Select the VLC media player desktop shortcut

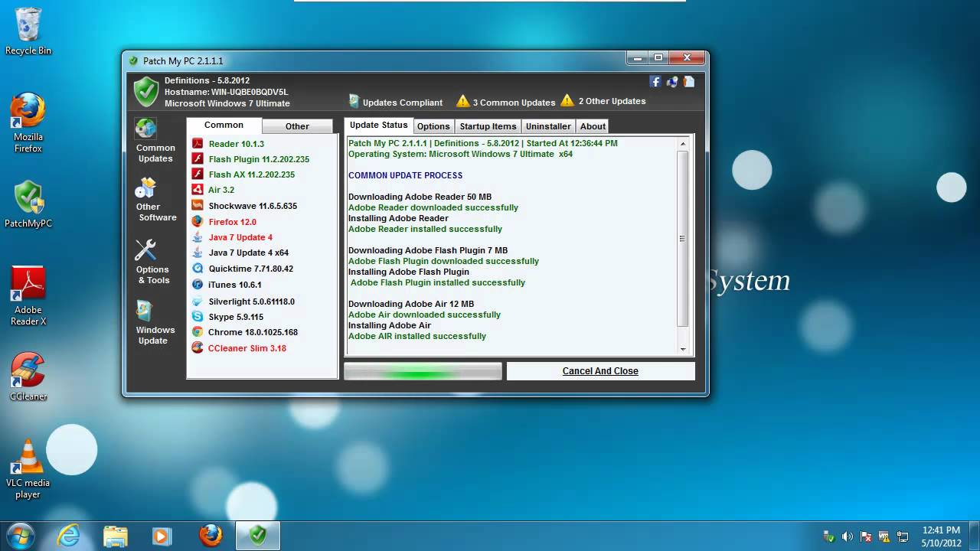pos(28,468)
